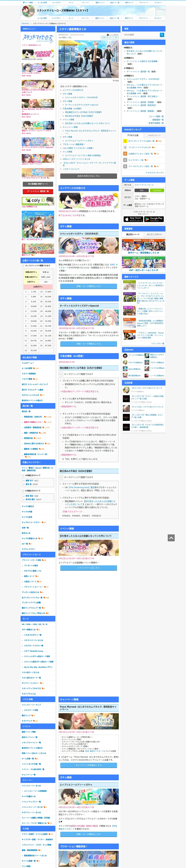
Task: Select the 最近見たページ tab
Action: [133, 234]
